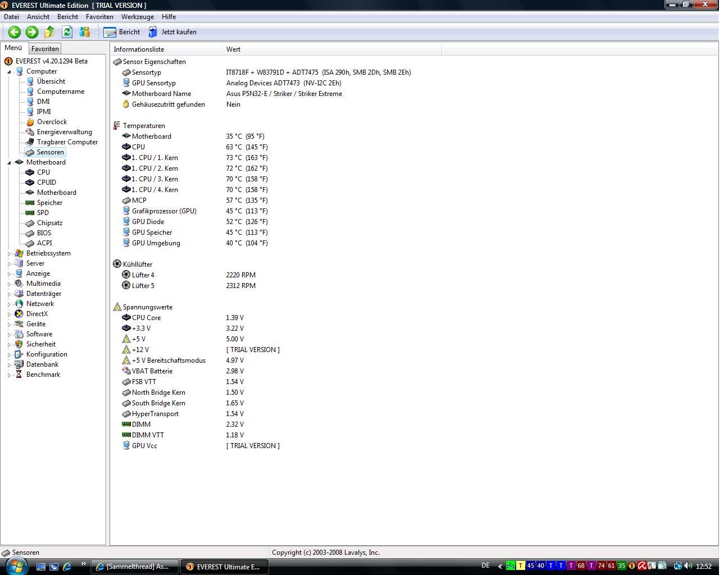Screen dimensions: 728x575
Task: Click the volume speaker tray icon
Action: 688,566
